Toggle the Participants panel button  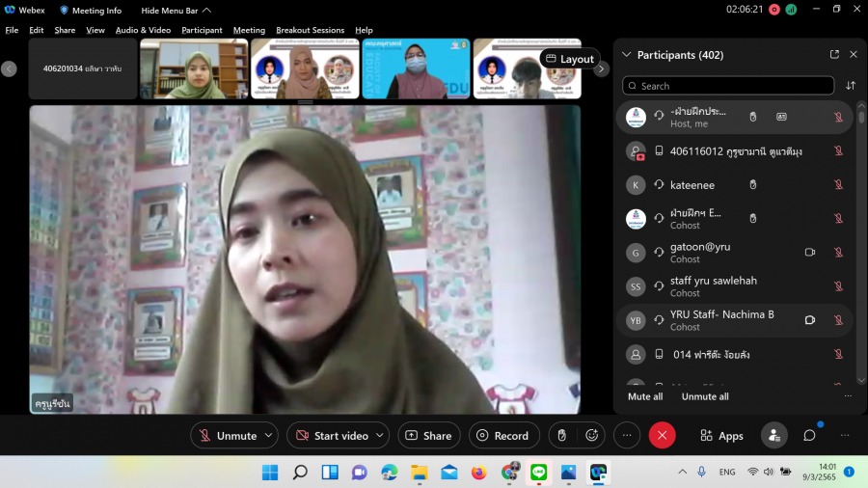click(773, 436)
